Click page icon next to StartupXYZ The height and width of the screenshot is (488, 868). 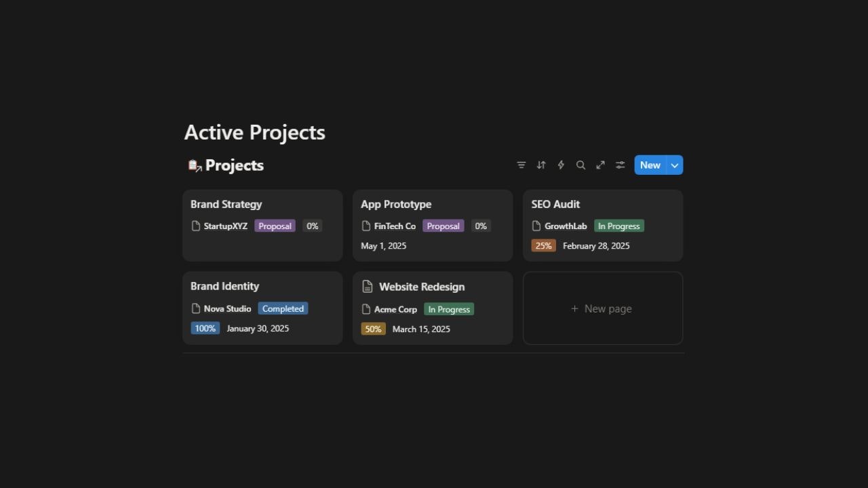[196, 226]
